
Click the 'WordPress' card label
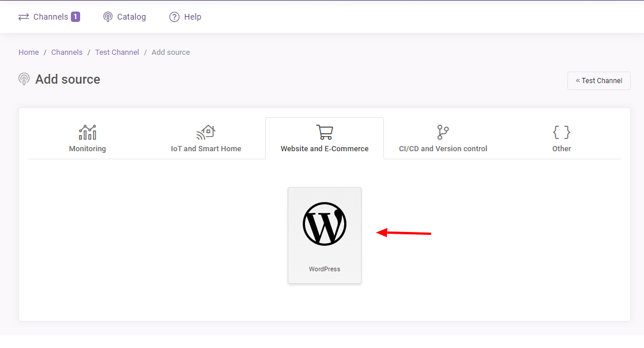[325, 269]
